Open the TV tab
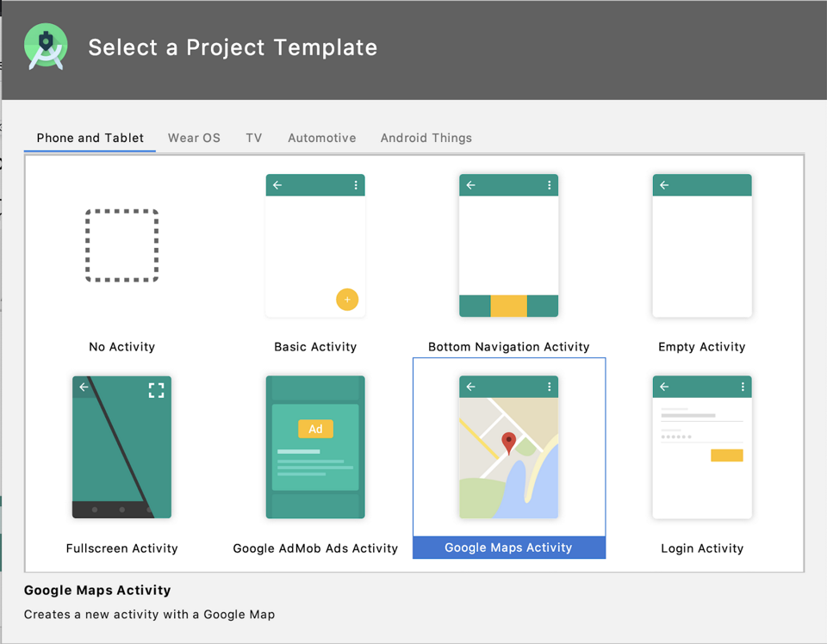The image size is (827, 644). [253, 138]
